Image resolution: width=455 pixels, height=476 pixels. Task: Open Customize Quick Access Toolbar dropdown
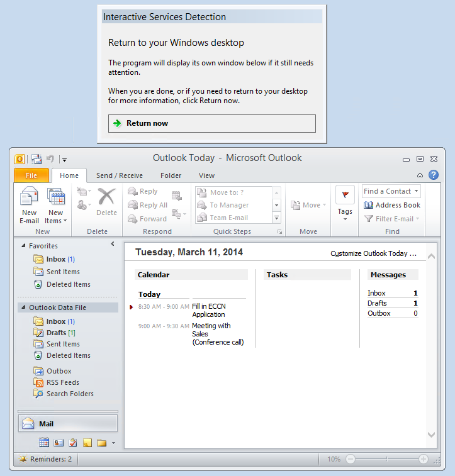pos(64,159)
